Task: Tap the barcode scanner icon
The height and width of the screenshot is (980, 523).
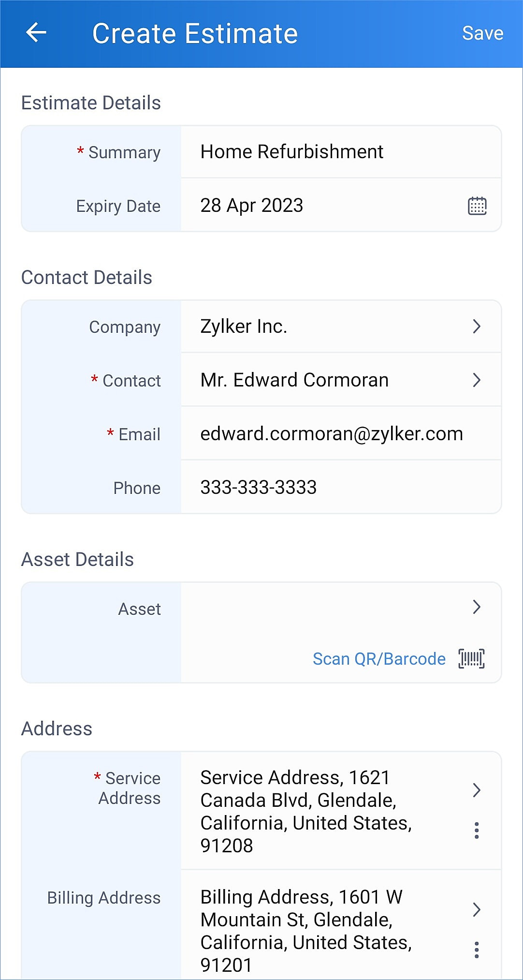Action: [471, 659]
